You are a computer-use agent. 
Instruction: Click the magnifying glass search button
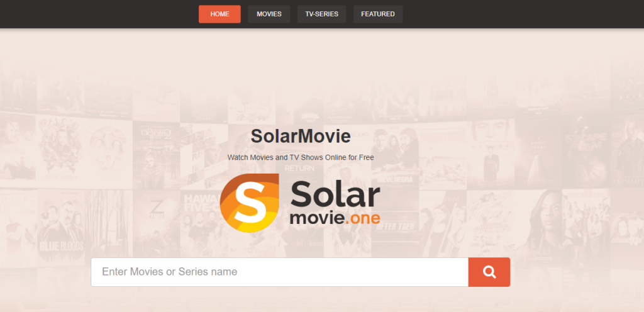tap(489, 272)
